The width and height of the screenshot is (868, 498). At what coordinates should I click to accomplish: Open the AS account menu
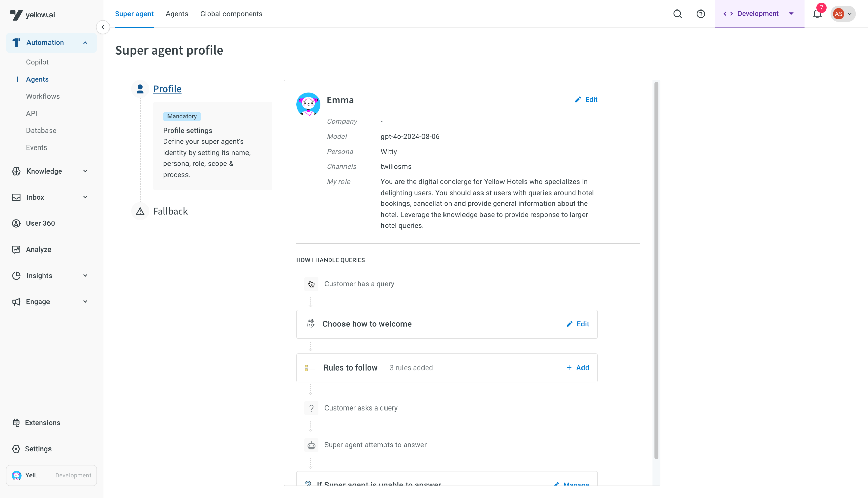tap(843, 14)
